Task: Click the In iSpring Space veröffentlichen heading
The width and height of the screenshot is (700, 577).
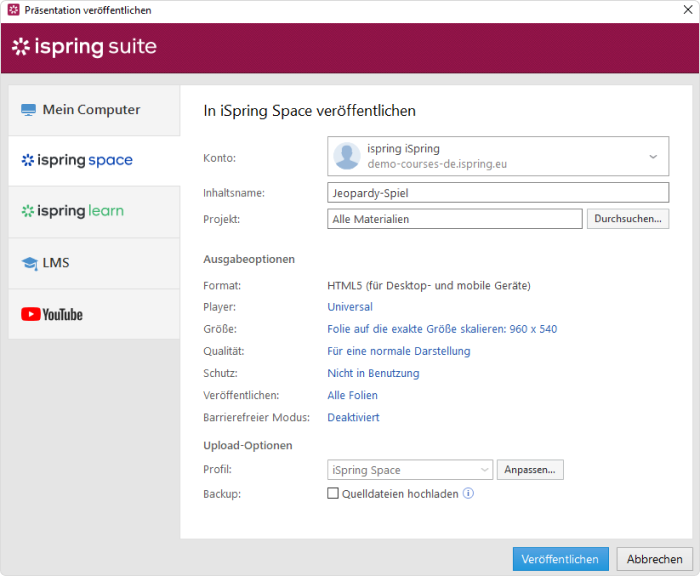Action: pyautogui.click(x=309, y=111)
